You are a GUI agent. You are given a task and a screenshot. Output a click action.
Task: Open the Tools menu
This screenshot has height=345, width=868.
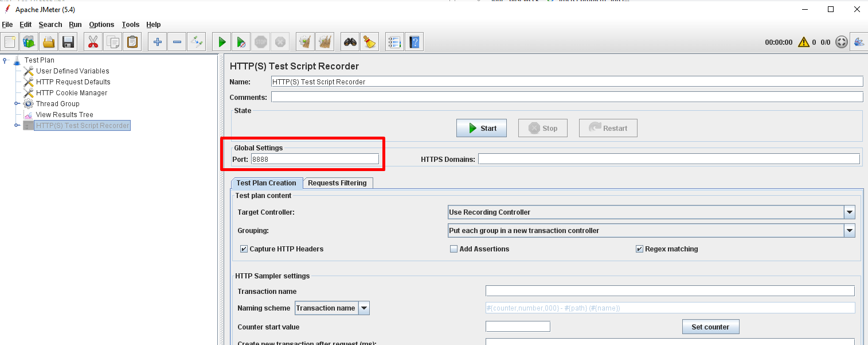click(131, 25)
